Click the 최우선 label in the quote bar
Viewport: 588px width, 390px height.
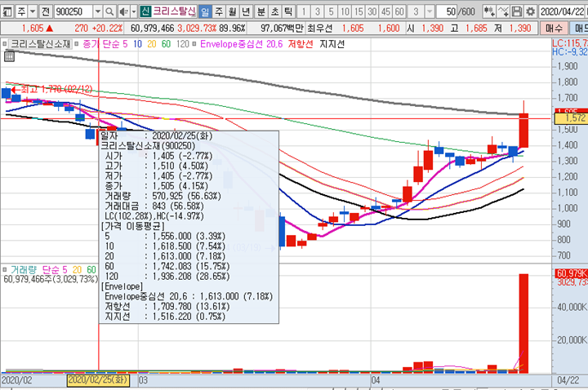[x=319, y=29]
